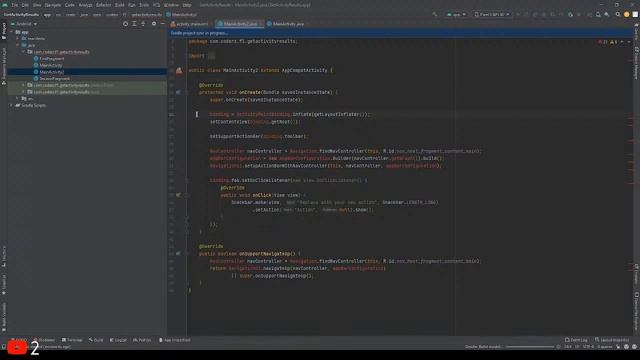Open the VCS menu
640x360 pixels.
(x=157, y=5)
